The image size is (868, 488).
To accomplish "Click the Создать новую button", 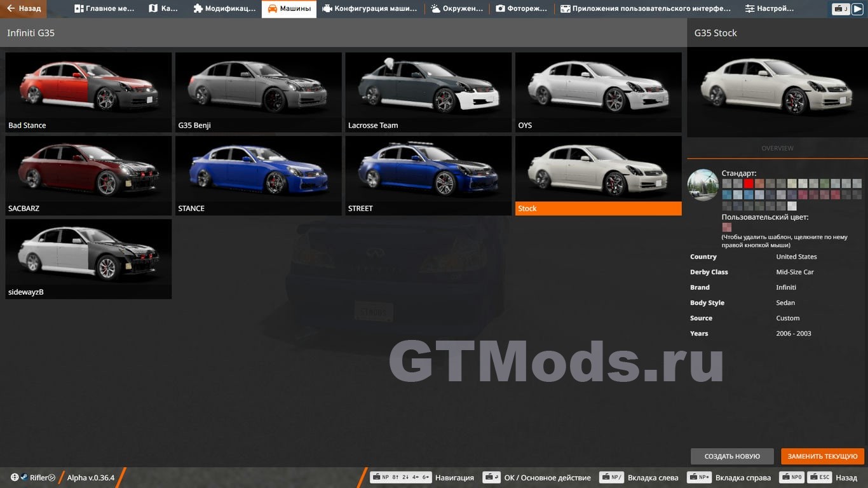I will [x=732, y=456].
